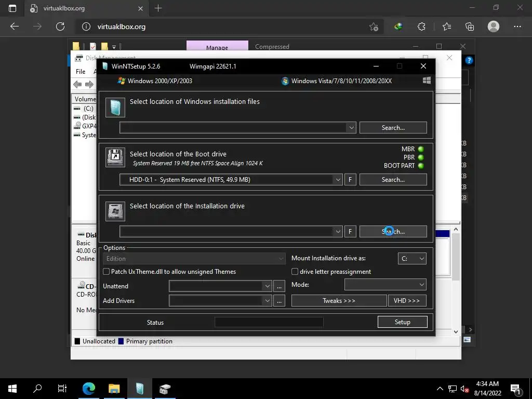Click the Volume column header

click(85, 99)
